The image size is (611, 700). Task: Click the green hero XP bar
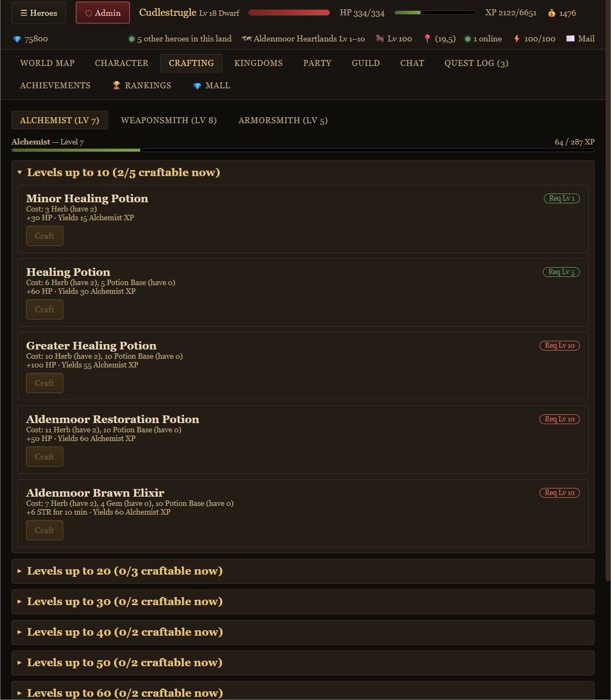pos(435,13)
